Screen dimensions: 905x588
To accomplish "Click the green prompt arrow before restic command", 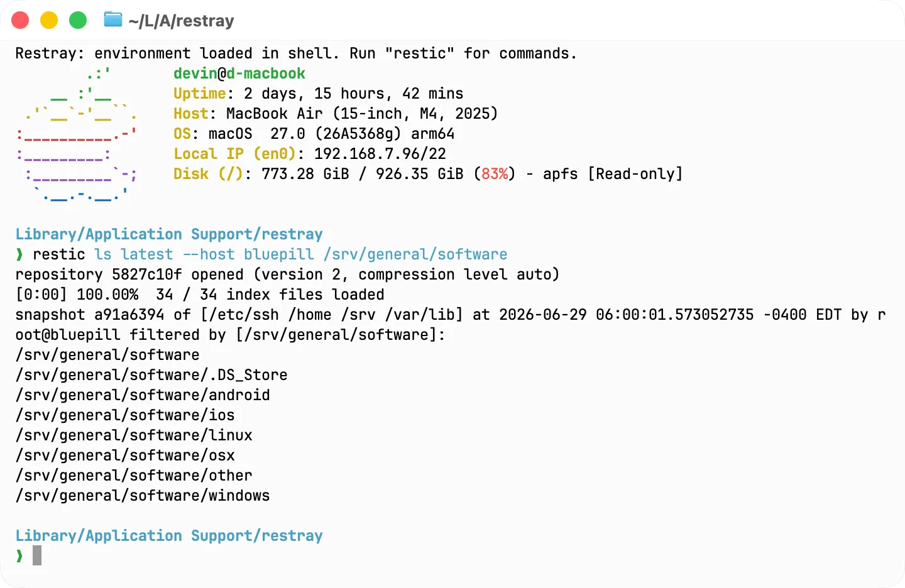I will pos(19,254).
